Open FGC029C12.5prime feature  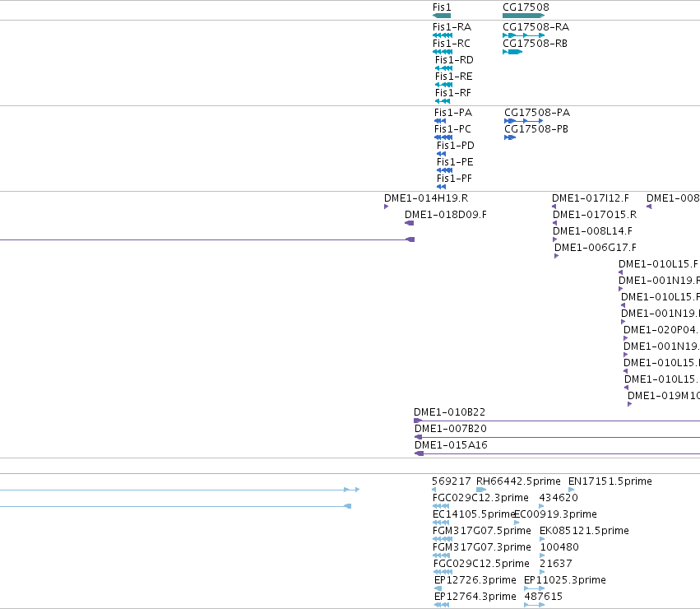pos(481,565)
